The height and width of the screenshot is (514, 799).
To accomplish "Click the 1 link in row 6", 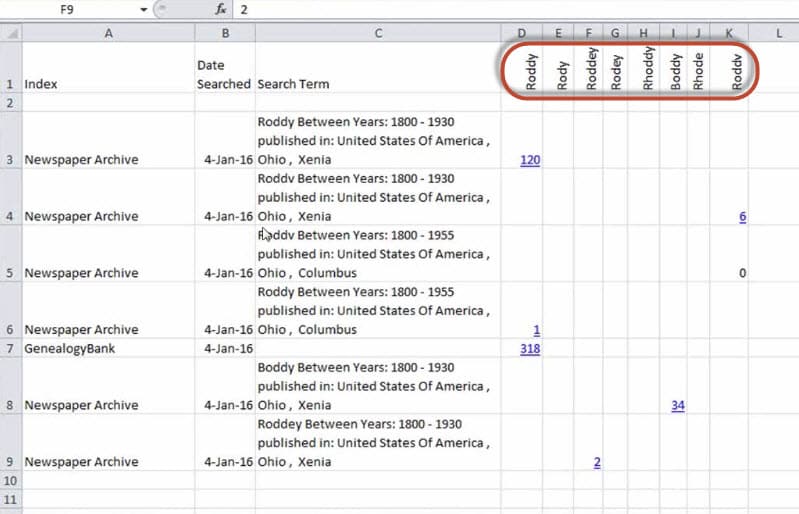I will pos(536,330).
